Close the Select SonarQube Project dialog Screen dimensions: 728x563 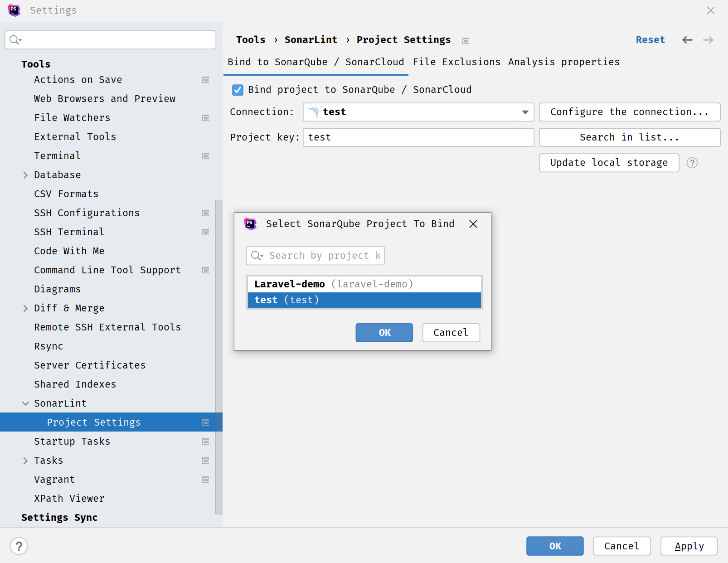473,224
